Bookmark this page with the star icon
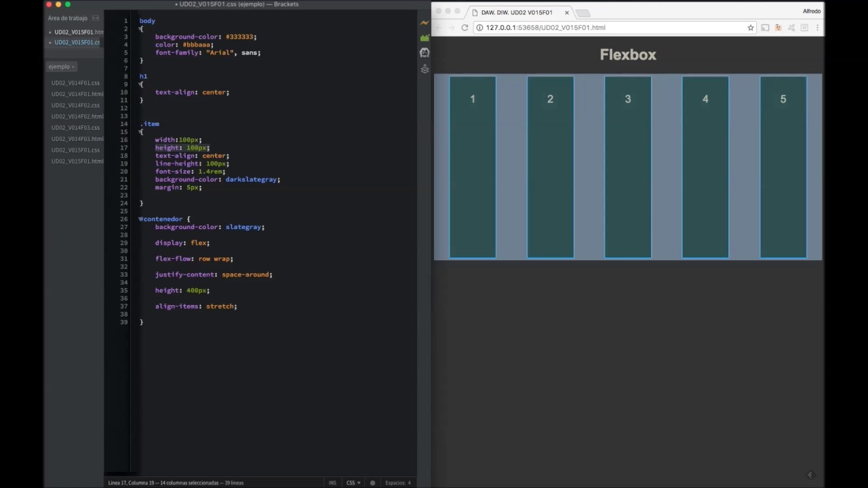The height and width of the screenshot is (488, 868). point(751,28)
